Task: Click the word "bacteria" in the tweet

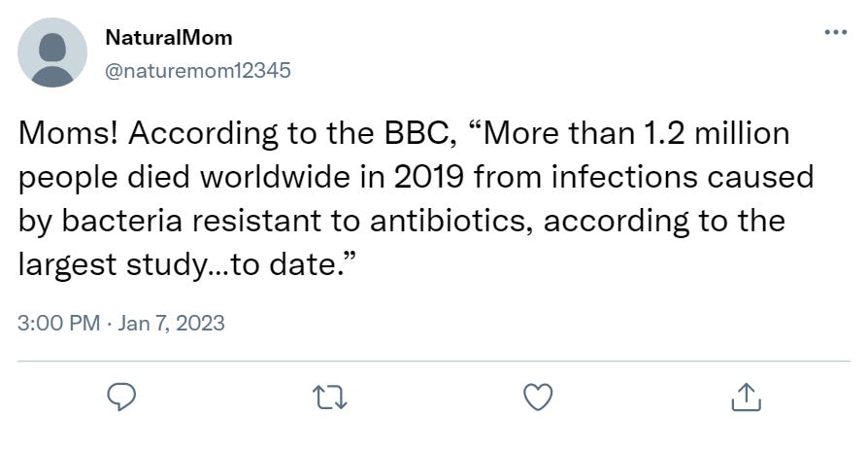Action: pyautogui.click(x=121, y=222)
